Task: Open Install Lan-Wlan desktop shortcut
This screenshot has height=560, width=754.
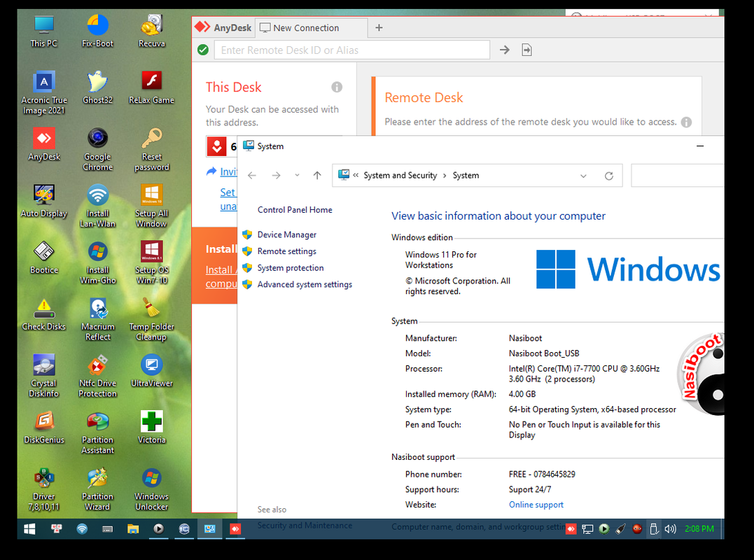Action: tap(97, 206)
